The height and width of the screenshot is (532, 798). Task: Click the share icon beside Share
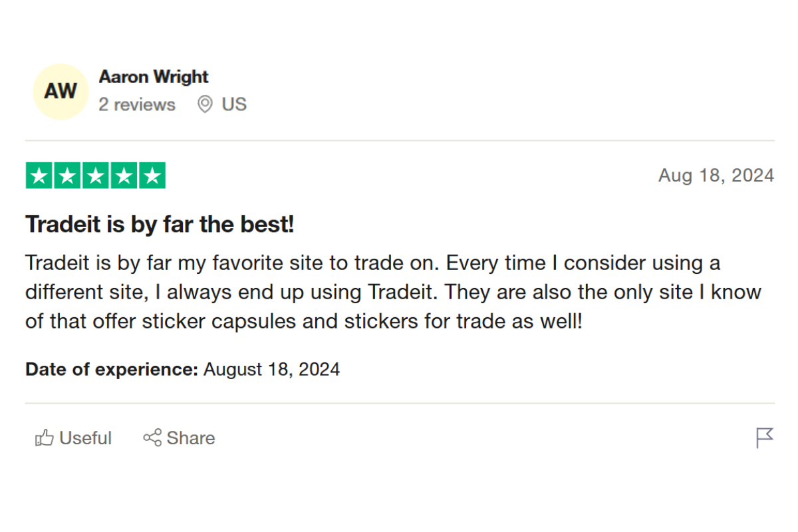click(x=152, y=438)
